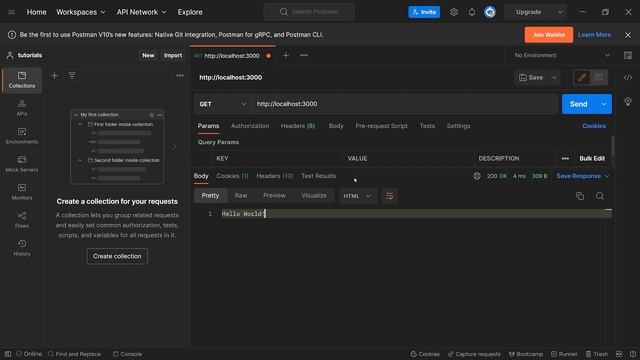Open the Collections sidebar panel
The image size is (640, 360).
[x=22, y=80]
